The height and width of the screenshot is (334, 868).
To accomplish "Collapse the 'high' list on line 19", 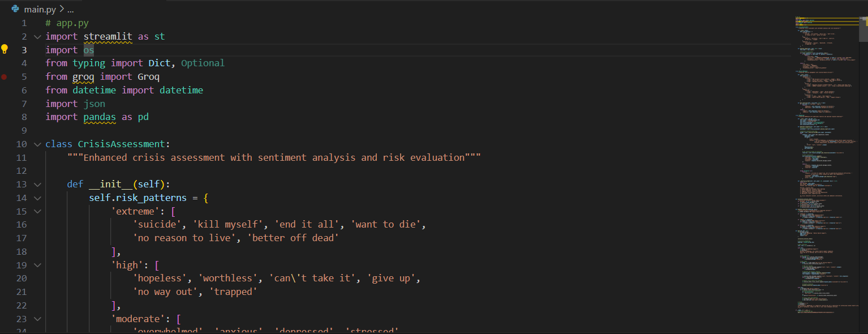I will pos(37,264).
